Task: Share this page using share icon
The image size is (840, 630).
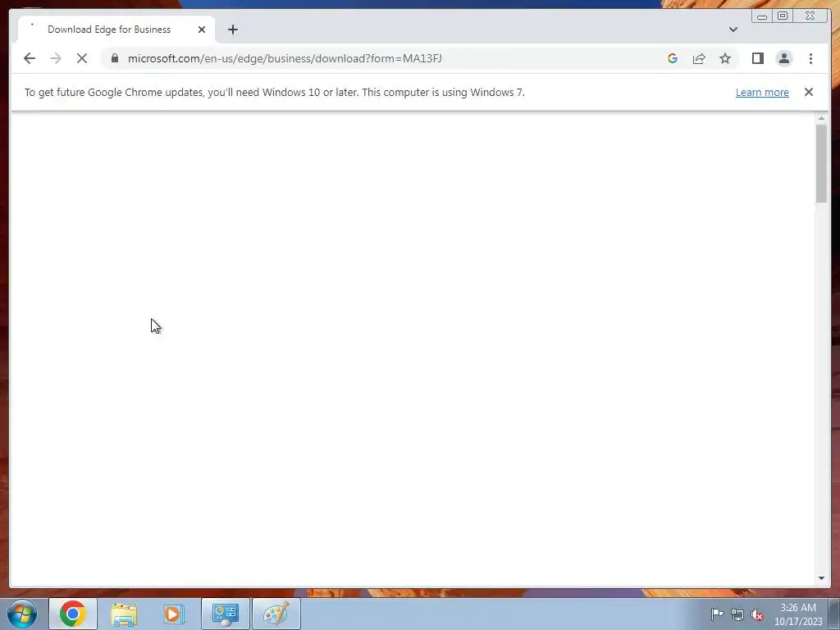Action: pos(699,58)
